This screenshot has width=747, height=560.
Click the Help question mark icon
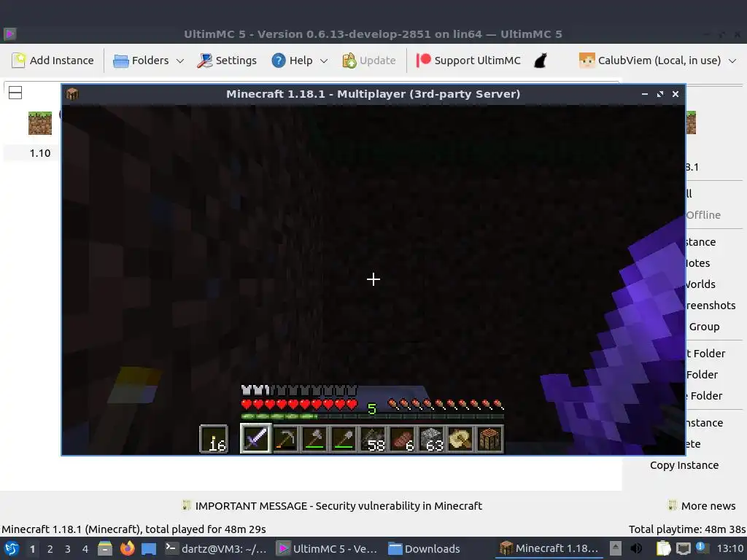[x=279, y=61]
